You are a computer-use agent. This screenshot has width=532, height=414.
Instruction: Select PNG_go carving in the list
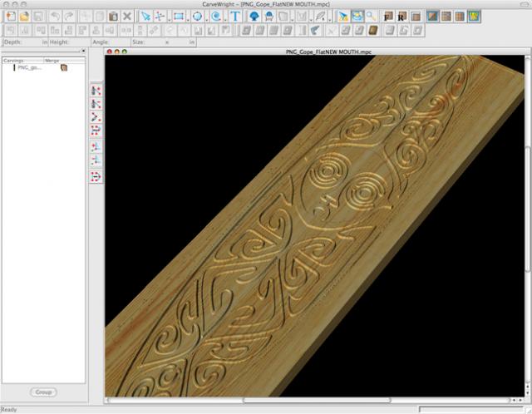click(30, 68)
